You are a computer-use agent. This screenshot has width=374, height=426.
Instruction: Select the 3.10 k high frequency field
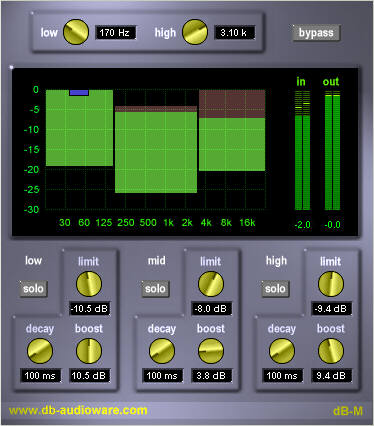pos(234,33)
